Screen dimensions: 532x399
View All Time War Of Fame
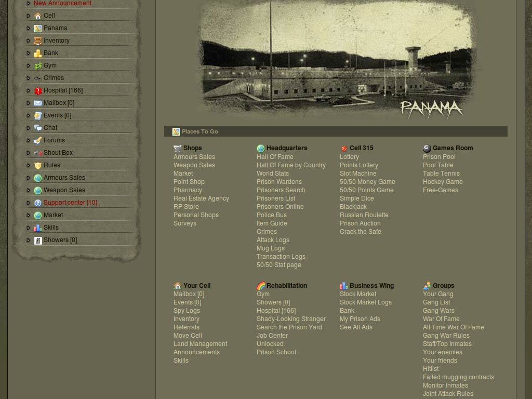pos(453,327)
